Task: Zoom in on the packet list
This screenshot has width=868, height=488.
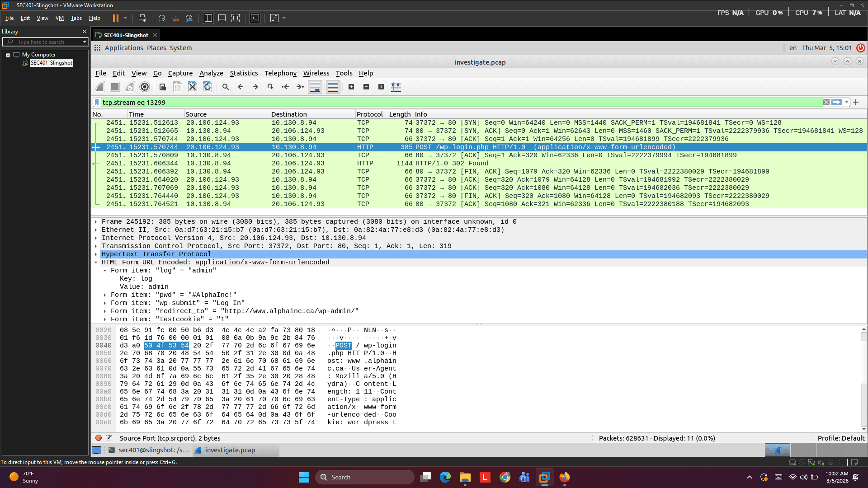Action: tap(352, 87)
